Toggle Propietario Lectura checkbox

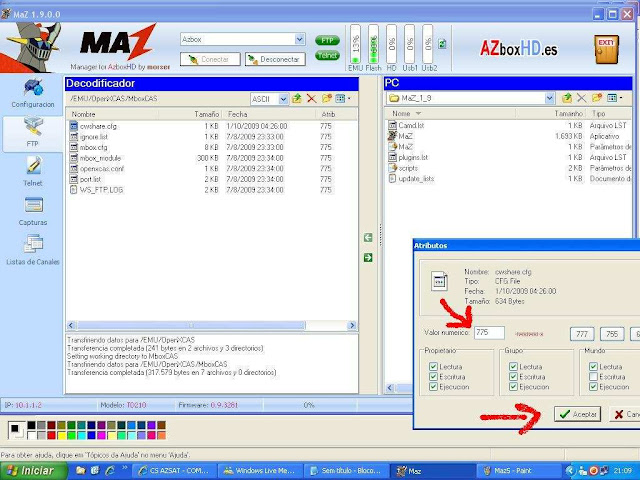(x=433, y=367)
